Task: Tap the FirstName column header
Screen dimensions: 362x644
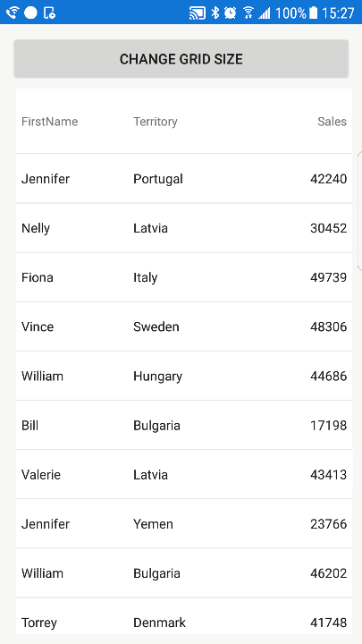Action: point(50,122)
